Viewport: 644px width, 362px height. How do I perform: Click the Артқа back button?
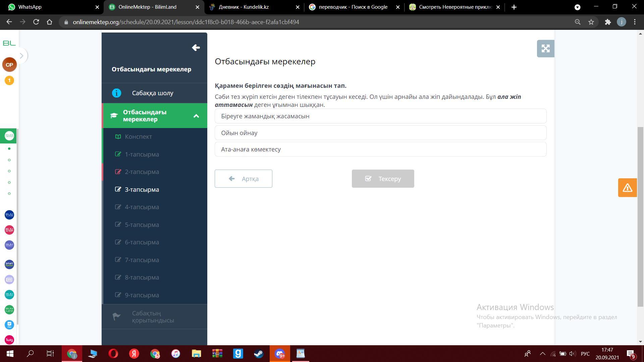(x=243, y=179)
